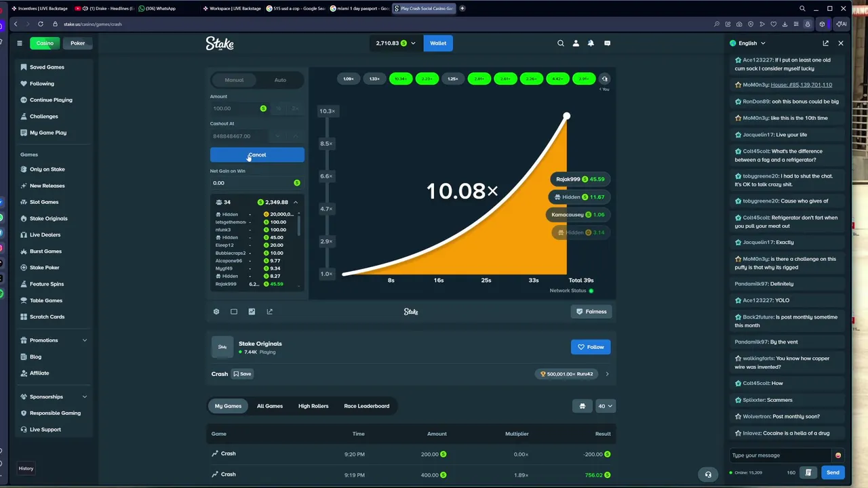The image size is (868, 488).
Task: Open the balance currency dropdown
Action: pos(396,43)
